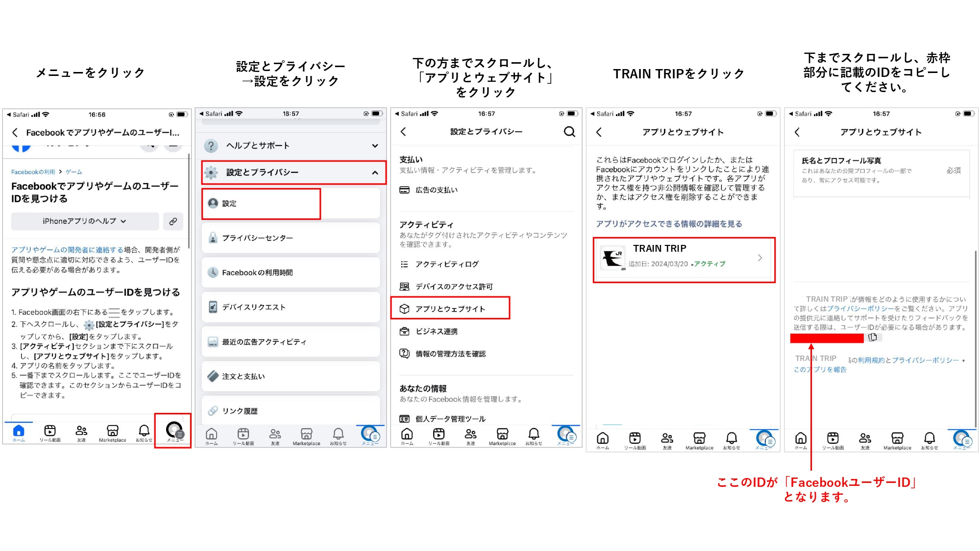
Task: Tap back arrow on the TRAIN TRIP app list screen
Action: tap(599, 132)
